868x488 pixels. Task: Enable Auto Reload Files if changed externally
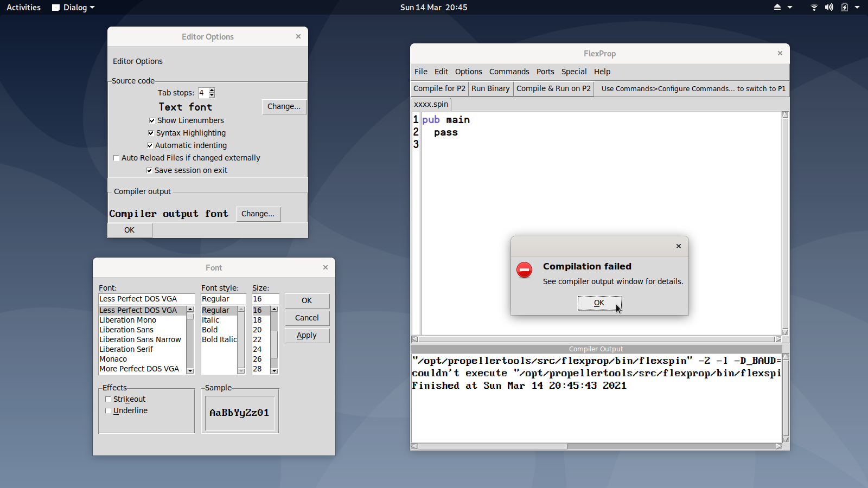click(116, 158)
